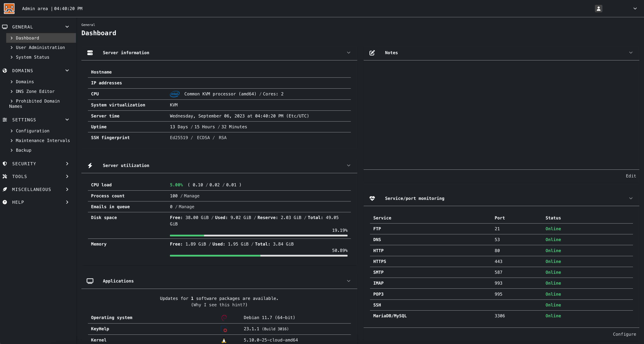Collapse the Server information panel chevron

pos(349,53)
